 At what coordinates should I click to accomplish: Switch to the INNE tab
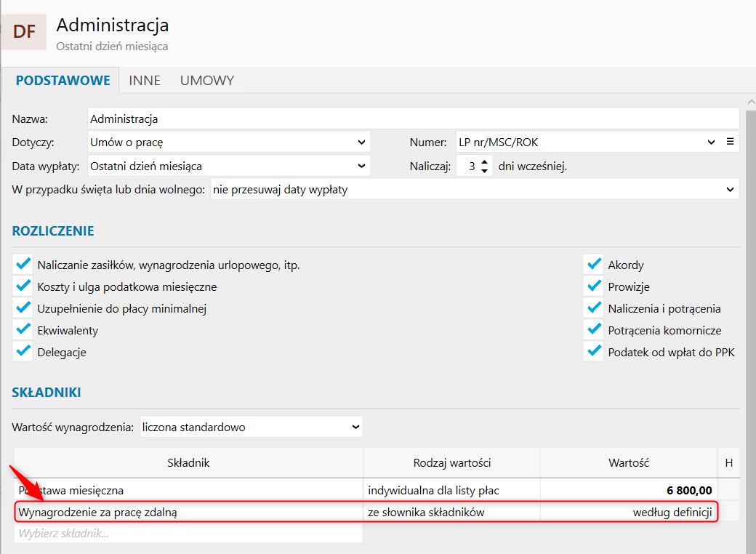tap(145, 80)
